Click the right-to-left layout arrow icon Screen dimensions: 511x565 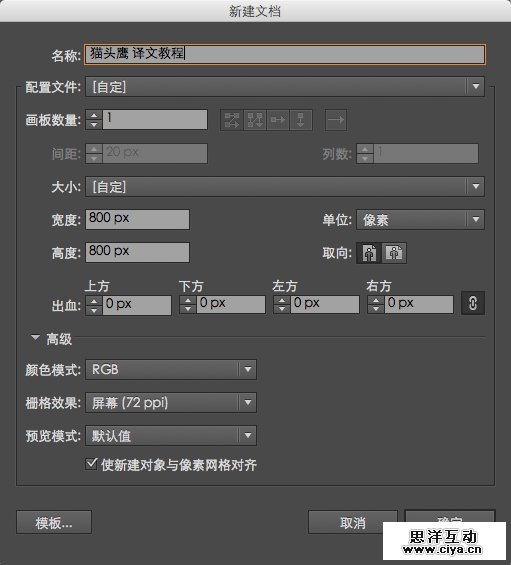pyautogui.click(x=336, y=120)
